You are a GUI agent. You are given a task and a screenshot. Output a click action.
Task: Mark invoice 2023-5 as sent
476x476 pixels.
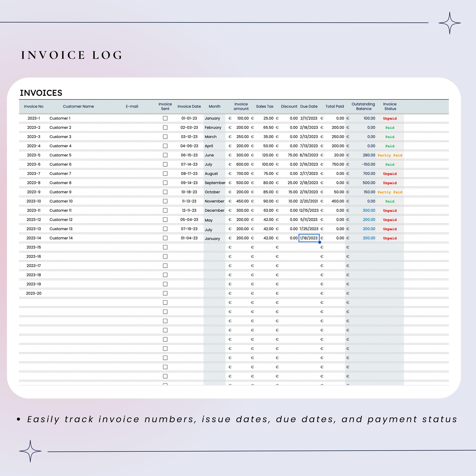(x=165, y=155)
